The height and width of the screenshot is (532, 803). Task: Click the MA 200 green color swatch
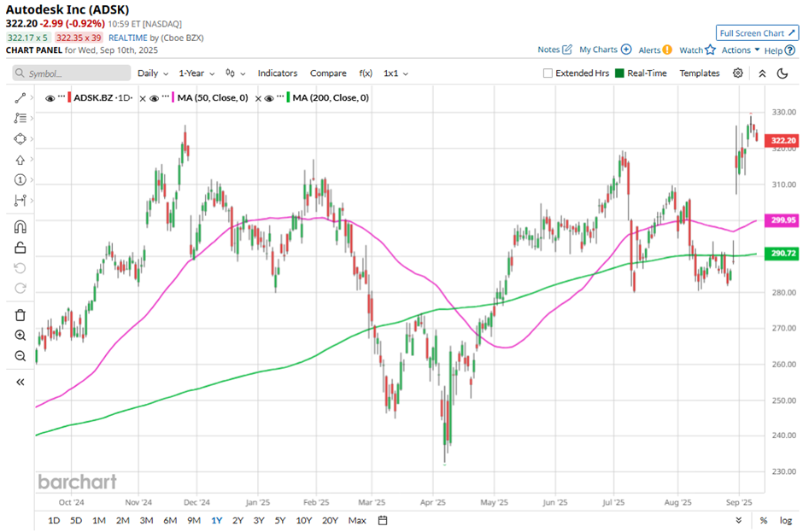(289, 98)
